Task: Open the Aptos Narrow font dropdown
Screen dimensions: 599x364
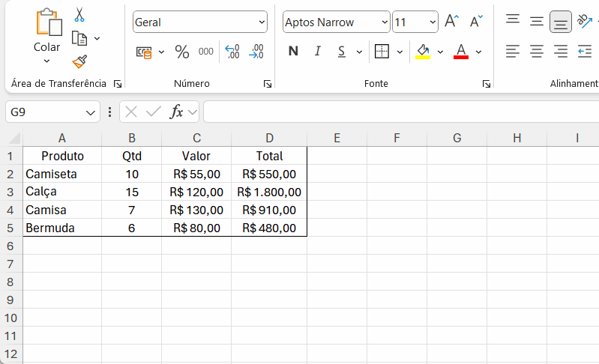Action: click(x=385, y=22)
